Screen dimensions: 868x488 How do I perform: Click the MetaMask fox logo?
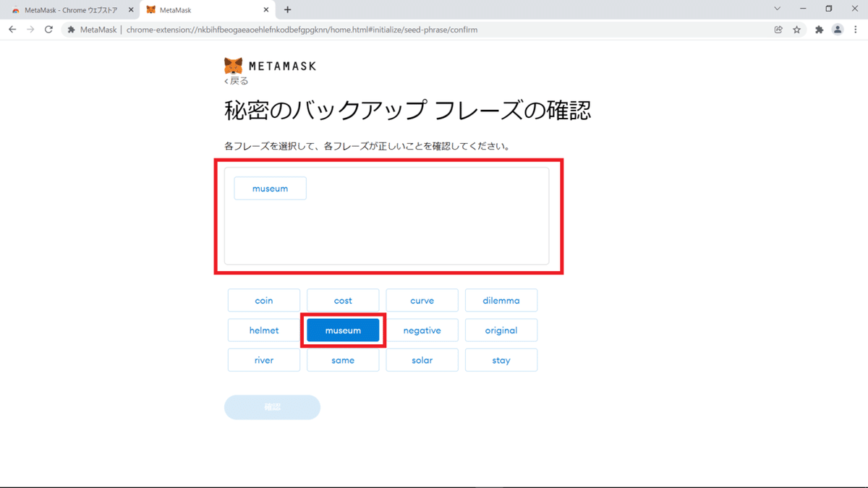tap(233, 66)
